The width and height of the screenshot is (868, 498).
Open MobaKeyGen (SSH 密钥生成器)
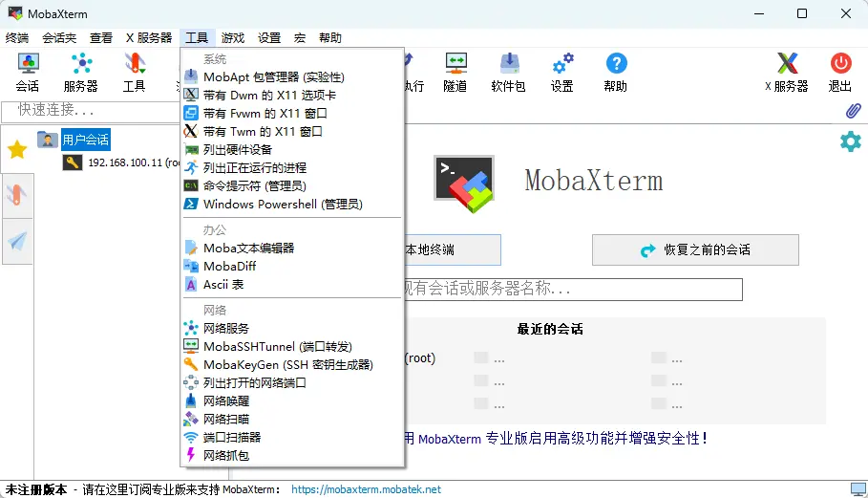(292, 365)
